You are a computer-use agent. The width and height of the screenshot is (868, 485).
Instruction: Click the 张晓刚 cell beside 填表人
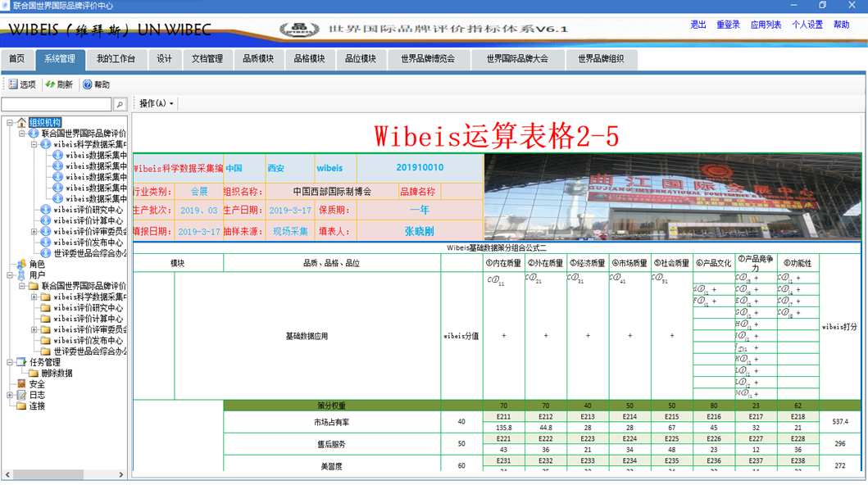420,231
